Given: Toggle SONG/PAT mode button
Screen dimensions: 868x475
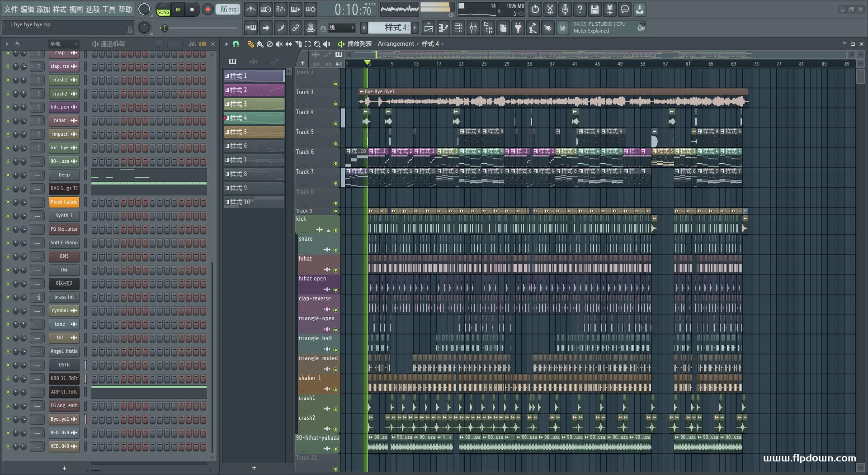Looking at the screenshot, I should click(163, 9).
